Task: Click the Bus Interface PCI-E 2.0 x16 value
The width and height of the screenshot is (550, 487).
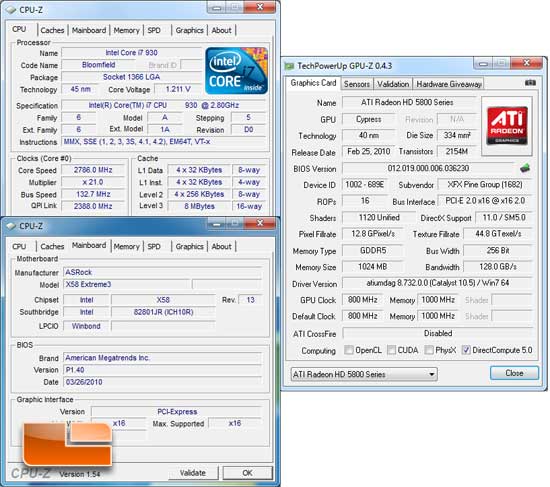Action: click(x=485, y=200)
